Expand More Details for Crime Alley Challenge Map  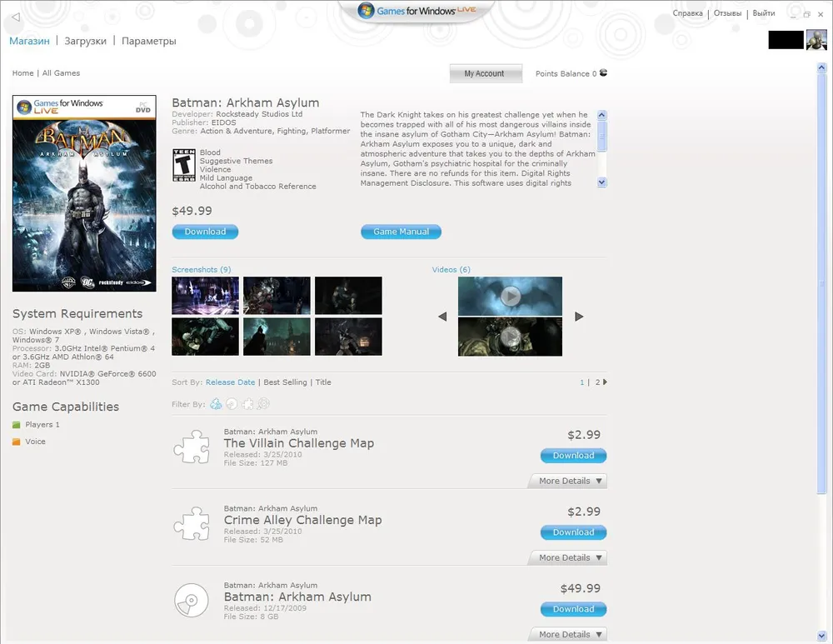pyautogui.click(x=571, y=557)
